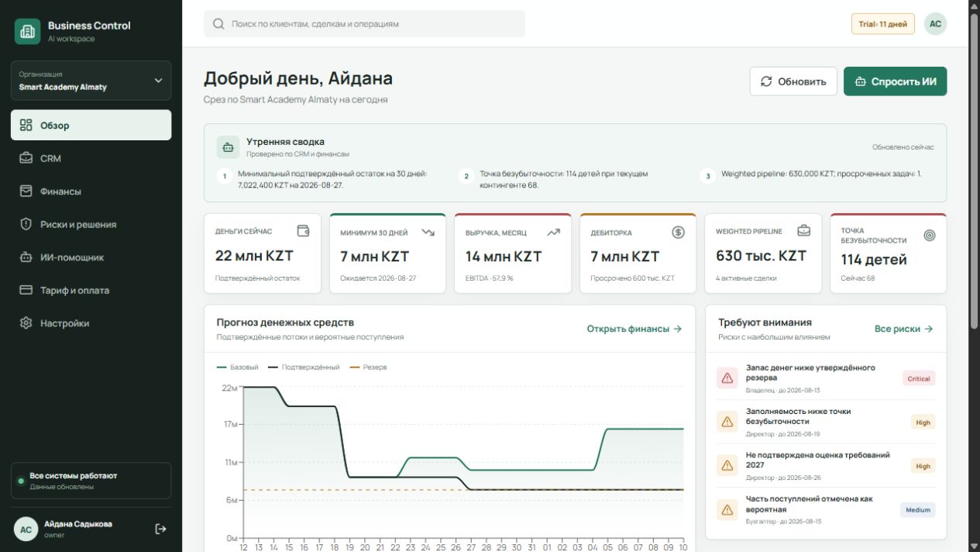Screen dimensions: 980x552
Task: Open the Все риски link
Action: coord(904,329)
